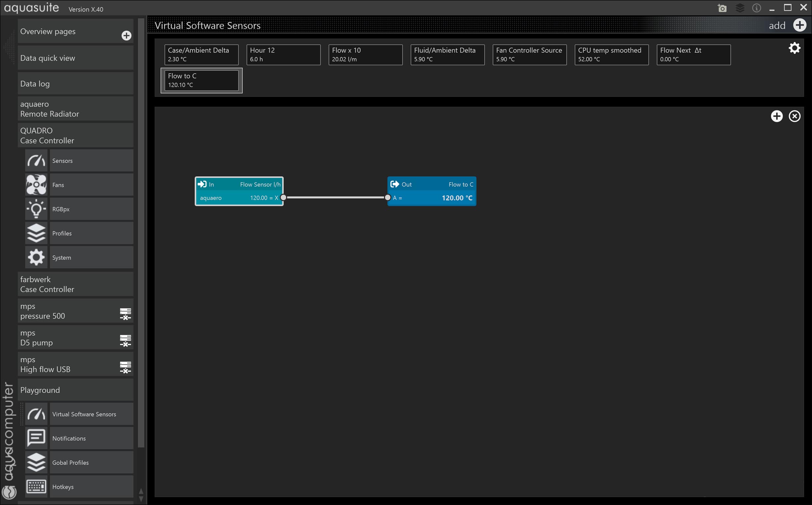Click the add plus icon in header

(x=799, y=25)
